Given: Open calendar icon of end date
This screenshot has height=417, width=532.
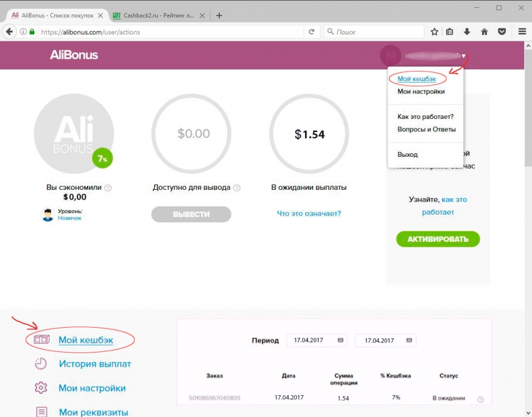Looking at the screenshot, I should [x=409, y=340].
